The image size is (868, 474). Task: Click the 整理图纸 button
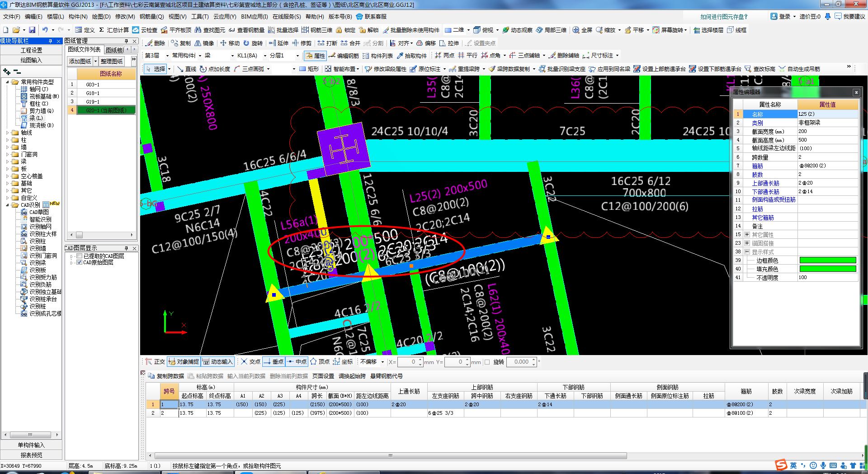point(112,61)
